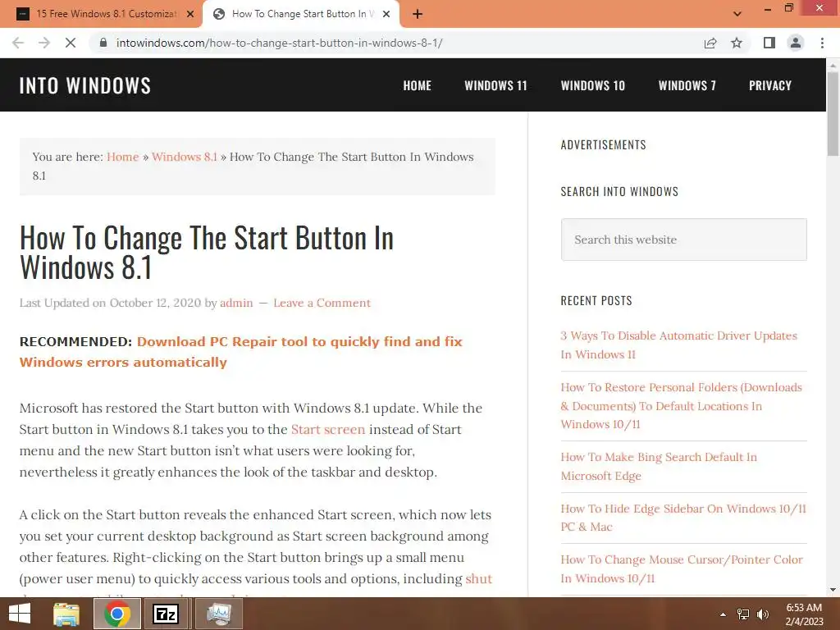
Task: Select 'How To Change Start Button' tab
Action: 301,14
